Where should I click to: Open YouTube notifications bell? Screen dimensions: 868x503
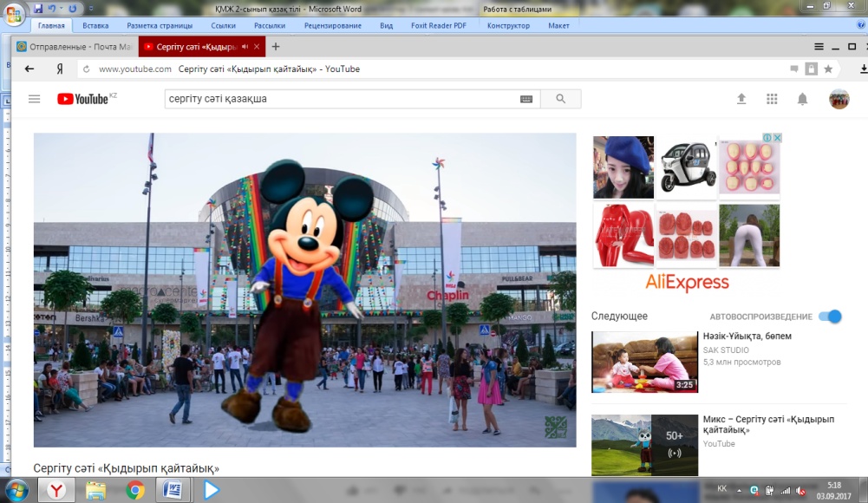(803, 99)
